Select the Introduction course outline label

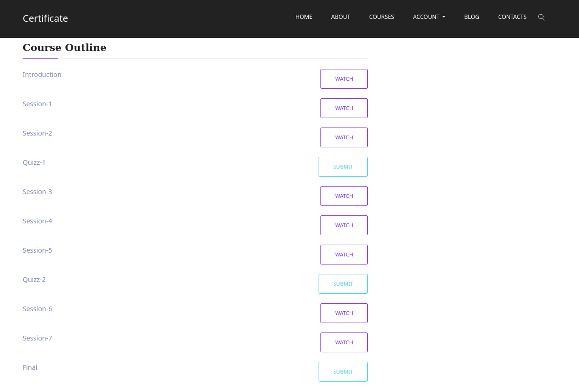coord(42,75)
